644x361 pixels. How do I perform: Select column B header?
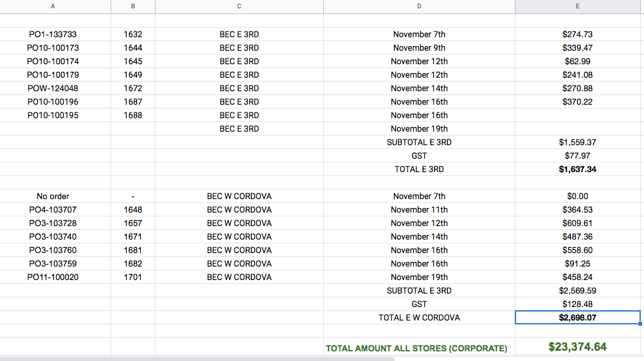132,6
